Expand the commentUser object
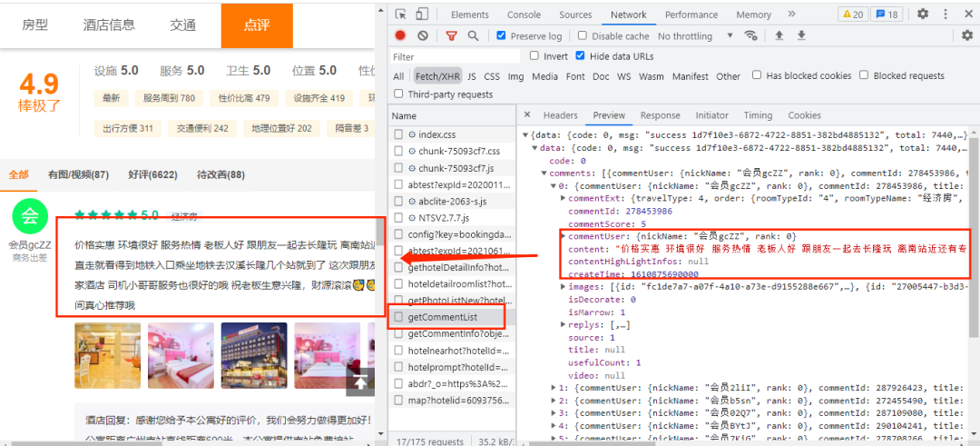 563,236
